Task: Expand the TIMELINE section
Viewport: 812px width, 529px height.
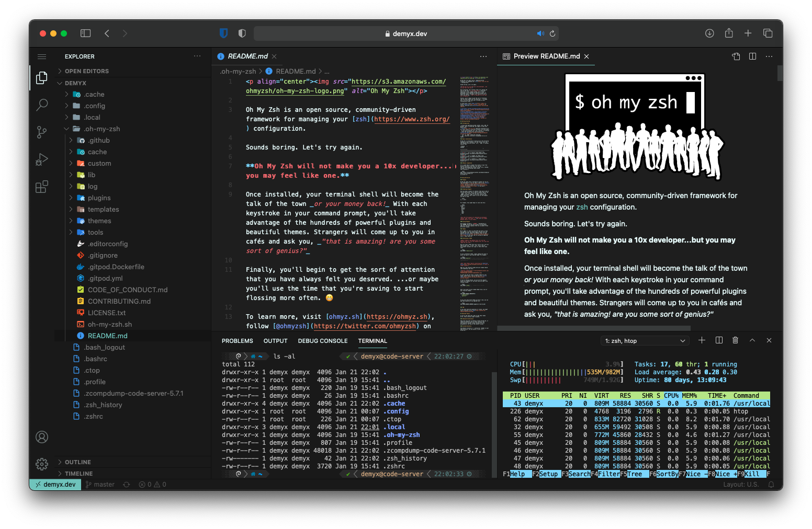Action: click(133, 474)
